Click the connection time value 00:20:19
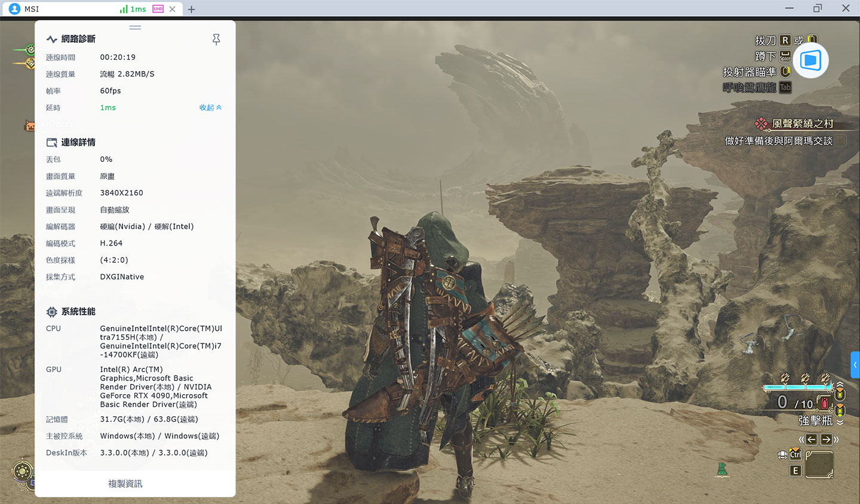 (118, 57)
